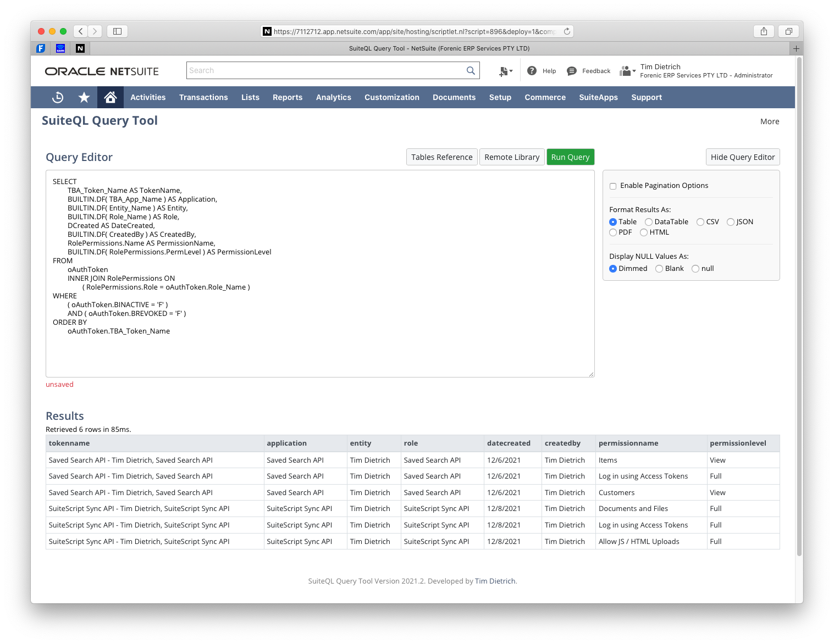This screenshot has height=644, width=834.
Task: Open the Documents menu
Action: coord(454,97)
